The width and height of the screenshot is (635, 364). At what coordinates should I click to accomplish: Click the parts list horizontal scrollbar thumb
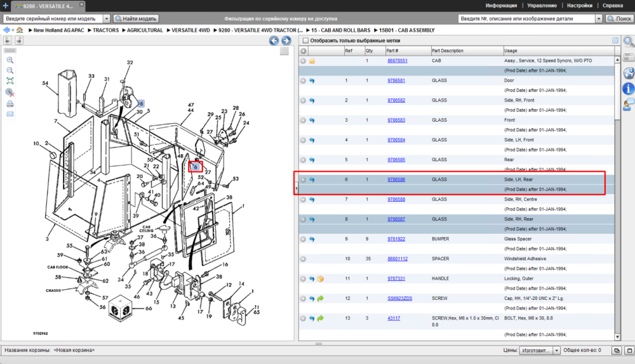[x=319, y=344]
